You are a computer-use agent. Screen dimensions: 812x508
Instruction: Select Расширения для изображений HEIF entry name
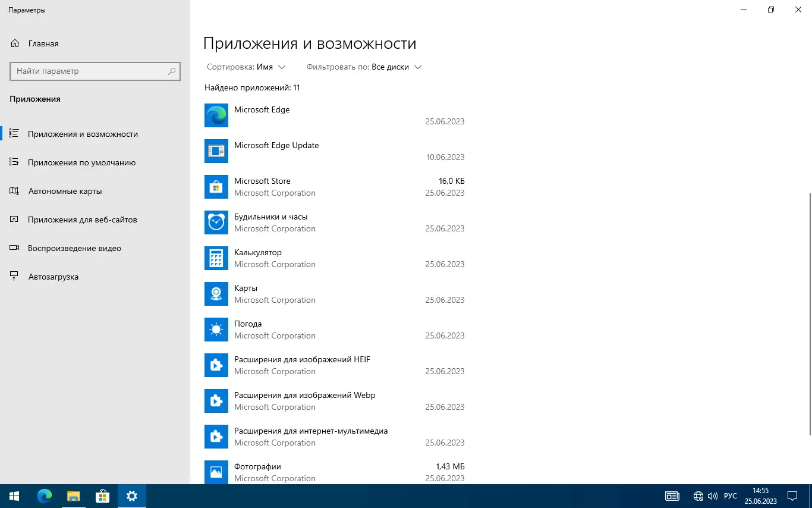(302, 359)
